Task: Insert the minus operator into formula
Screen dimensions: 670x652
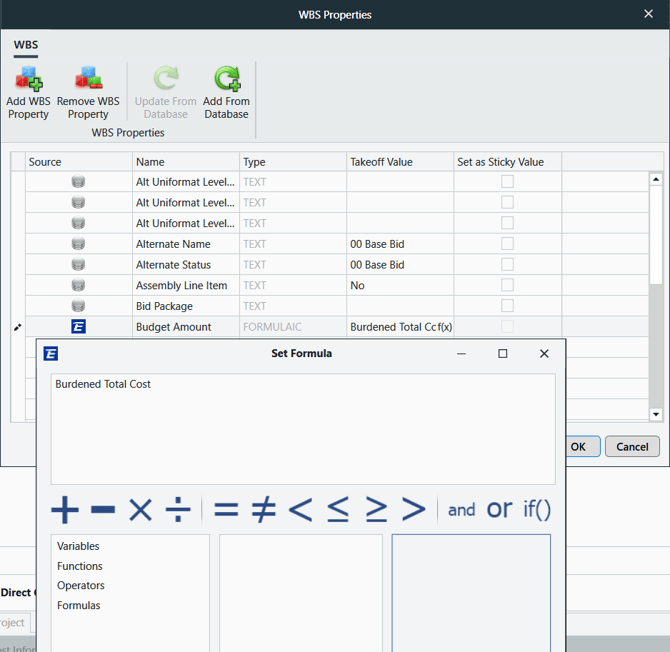Action: coord(103,510)
